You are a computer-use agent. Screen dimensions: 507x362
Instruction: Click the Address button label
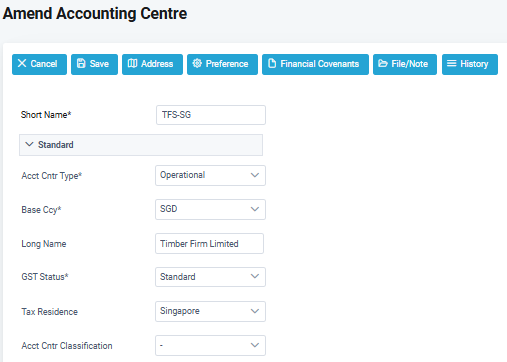(x=157, y=64)
